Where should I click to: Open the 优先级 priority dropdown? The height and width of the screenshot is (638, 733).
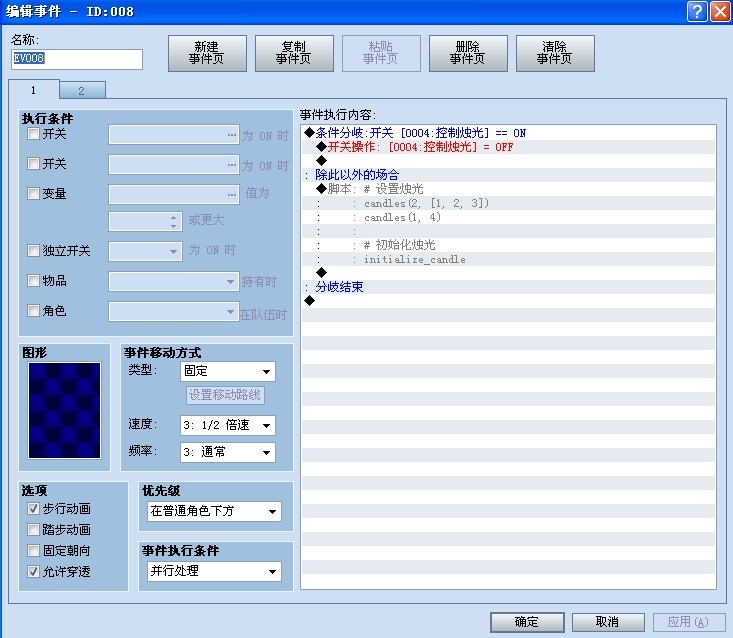(x=215, y=511)
